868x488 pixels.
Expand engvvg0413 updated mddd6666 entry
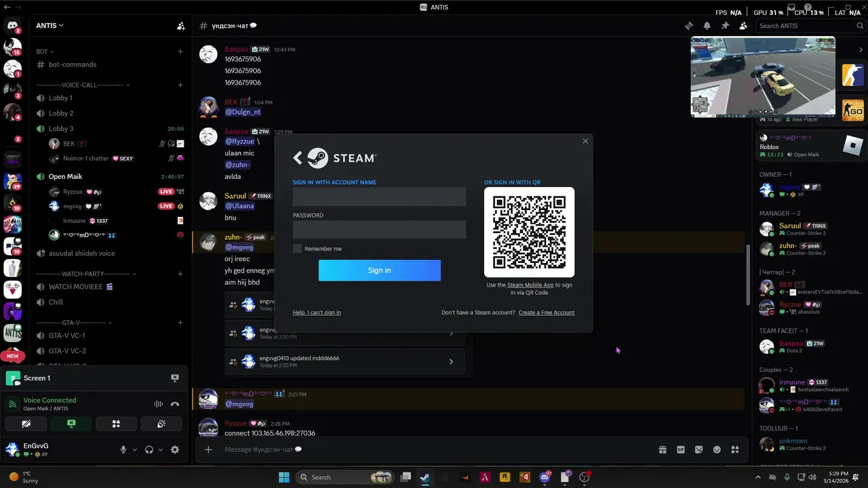[344, 361]
